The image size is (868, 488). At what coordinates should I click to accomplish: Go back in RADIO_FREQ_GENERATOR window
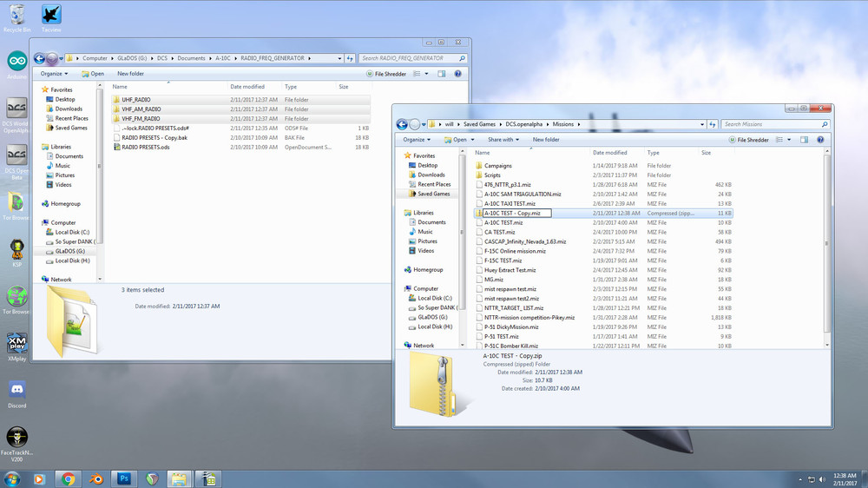click(x=40, y=58)
